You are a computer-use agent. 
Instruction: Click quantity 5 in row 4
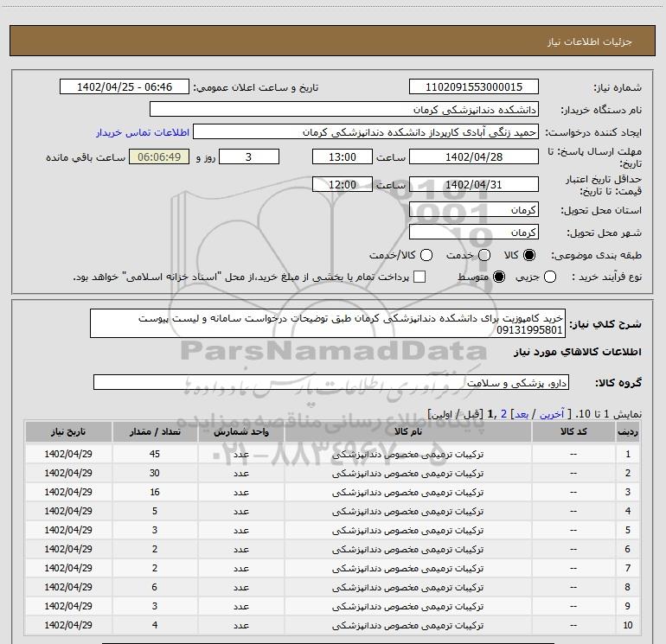pyautogui.click(x=155, y=511)
